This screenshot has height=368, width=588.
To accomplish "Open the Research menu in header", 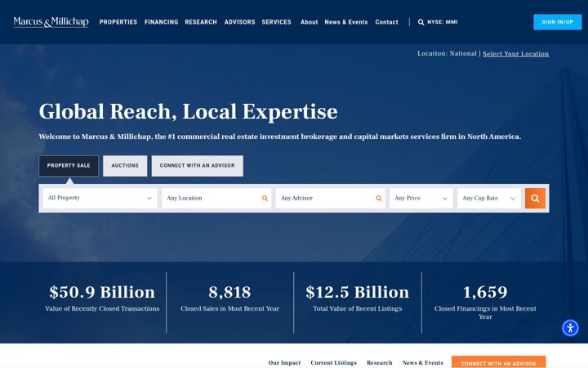I will (201, 22).
